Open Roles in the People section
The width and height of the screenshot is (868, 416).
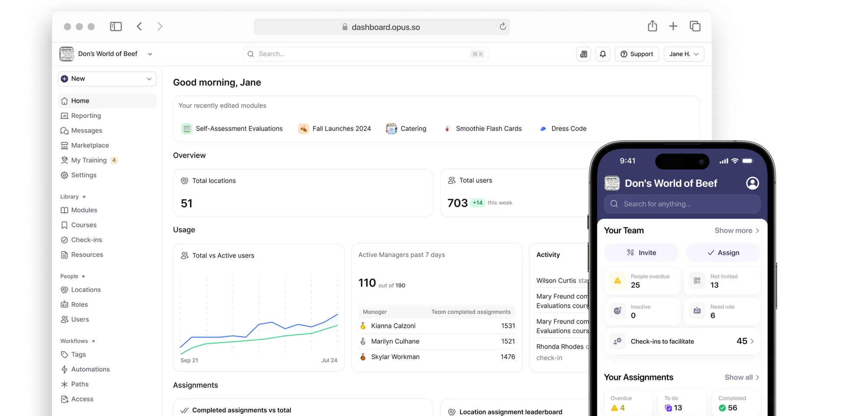click(107, 304)
